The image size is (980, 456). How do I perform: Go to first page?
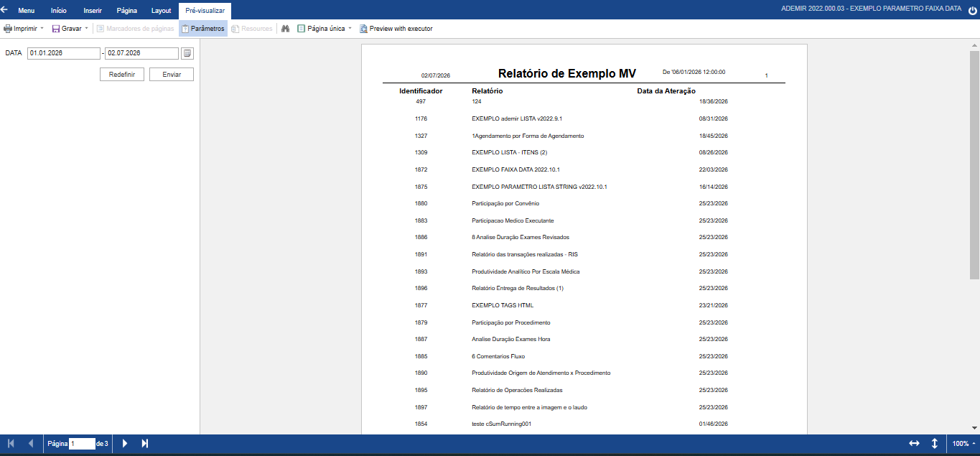(x=11, y=444)
